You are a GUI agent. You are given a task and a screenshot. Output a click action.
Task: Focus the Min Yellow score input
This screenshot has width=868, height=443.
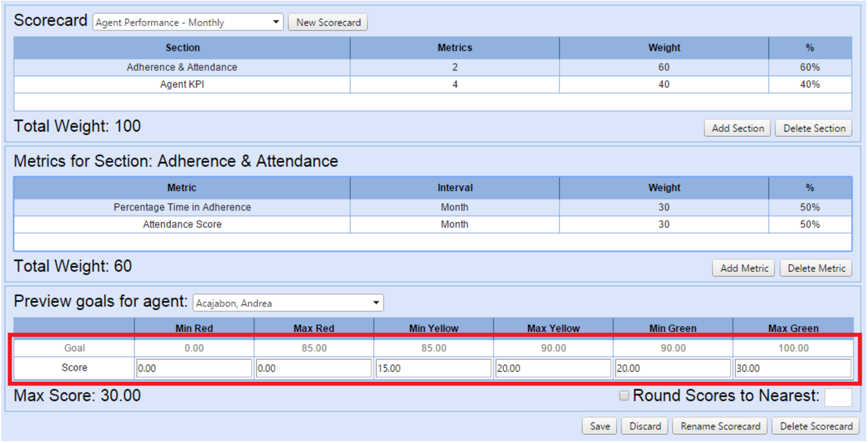pyautogui.click(x=433, y=368)
